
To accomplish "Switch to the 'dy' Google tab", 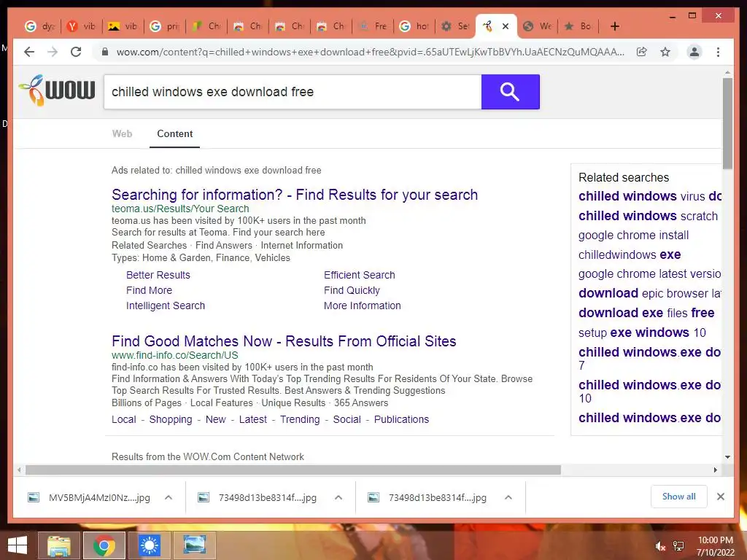I will (x=40, y=26).
